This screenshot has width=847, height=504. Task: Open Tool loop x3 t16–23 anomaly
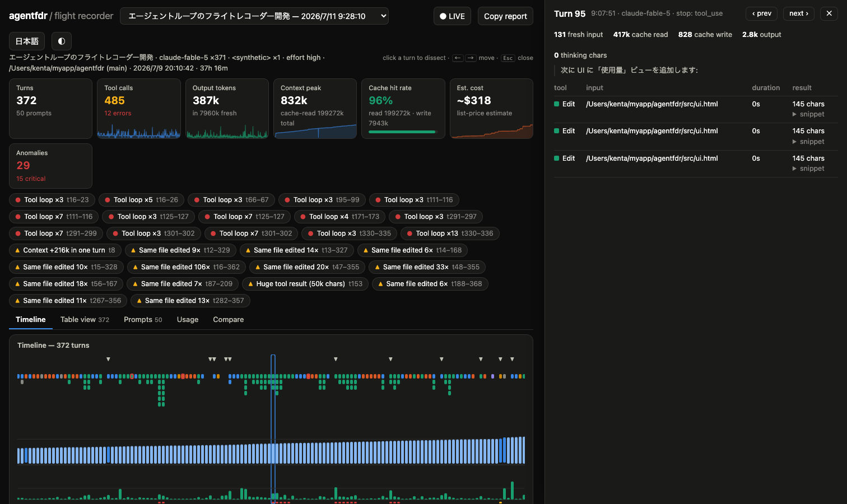click(x=52, y=200)
